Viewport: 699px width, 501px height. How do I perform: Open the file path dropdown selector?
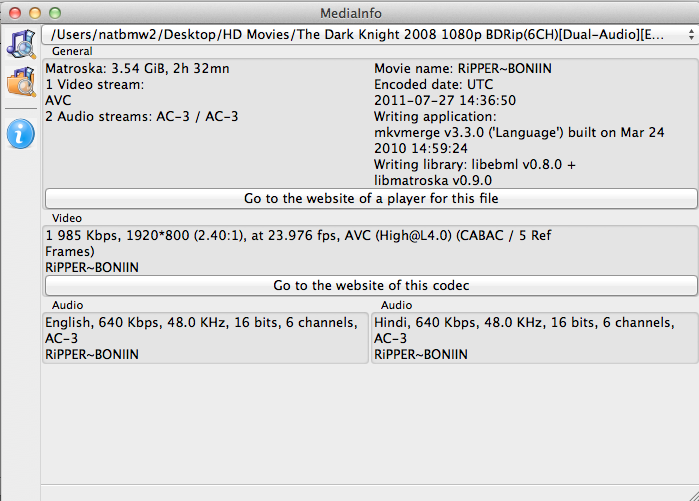370,34
